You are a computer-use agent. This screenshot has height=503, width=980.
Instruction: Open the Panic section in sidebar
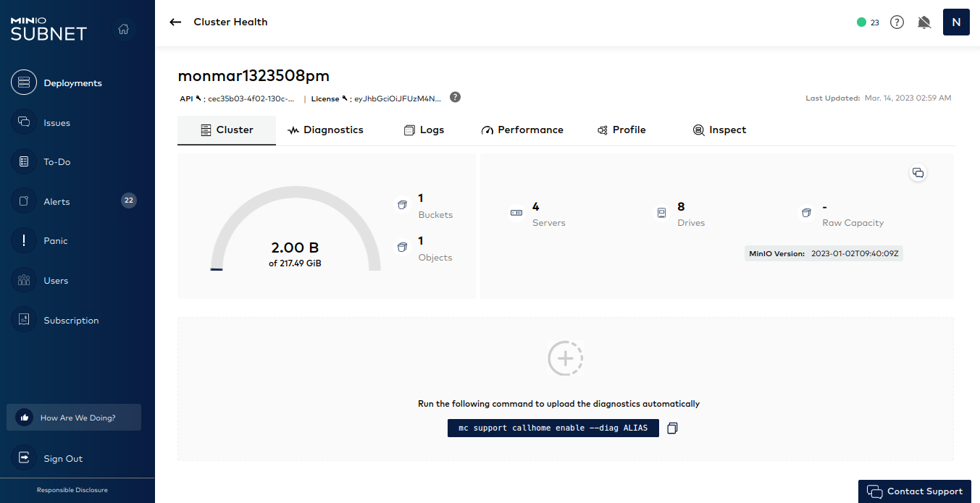(55, 241)
